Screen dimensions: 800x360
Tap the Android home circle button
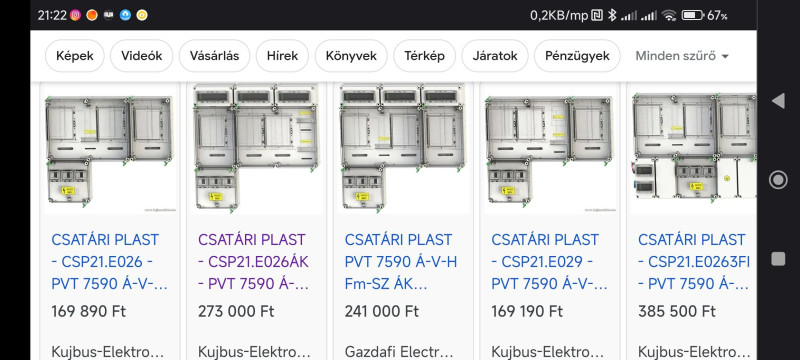[778, 180]
